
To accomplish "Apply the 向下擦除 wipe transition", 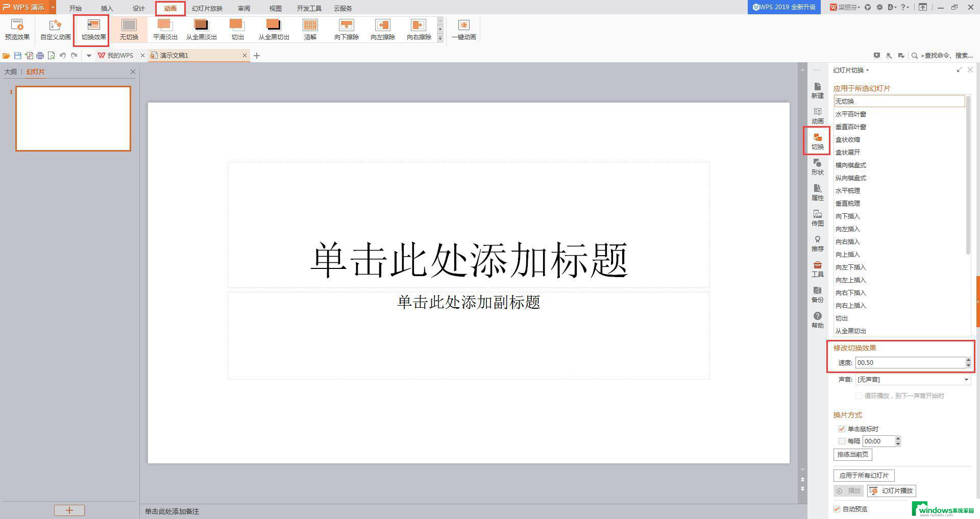I will tap(346, 30).
